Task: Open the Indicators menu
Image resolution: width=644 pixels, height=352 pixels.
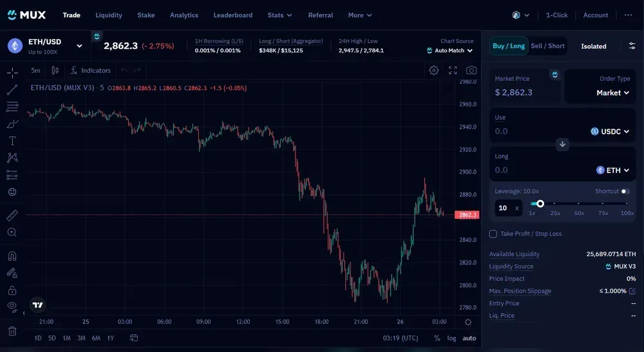Action: [90, 71]
